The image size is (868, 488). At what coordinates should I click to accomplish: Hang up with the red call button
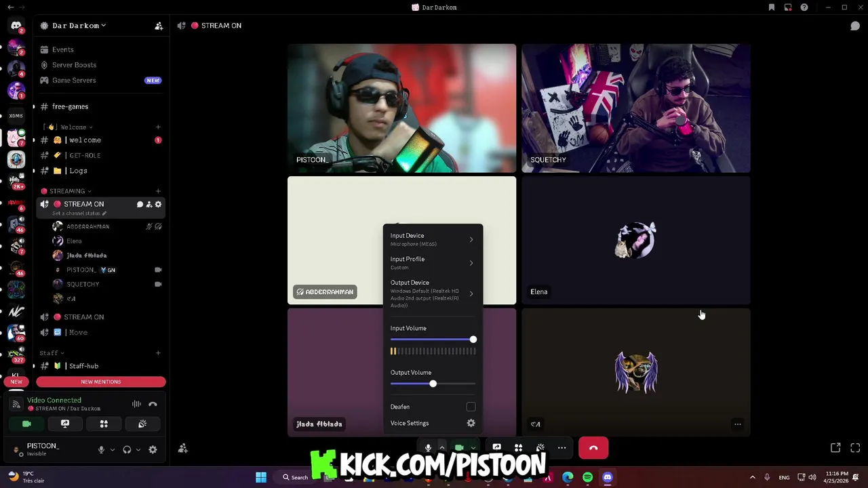(593, 447)
